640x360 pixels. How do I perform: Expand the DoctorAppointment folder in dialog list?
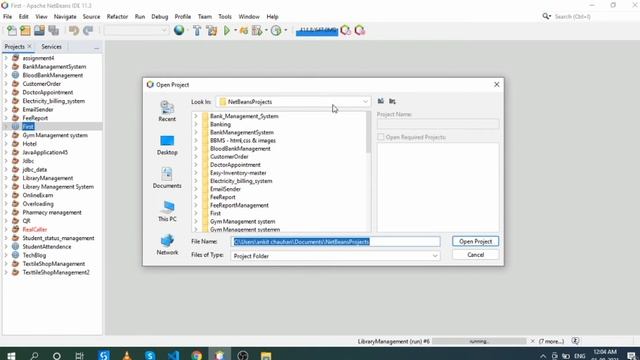tap(196, 165)
